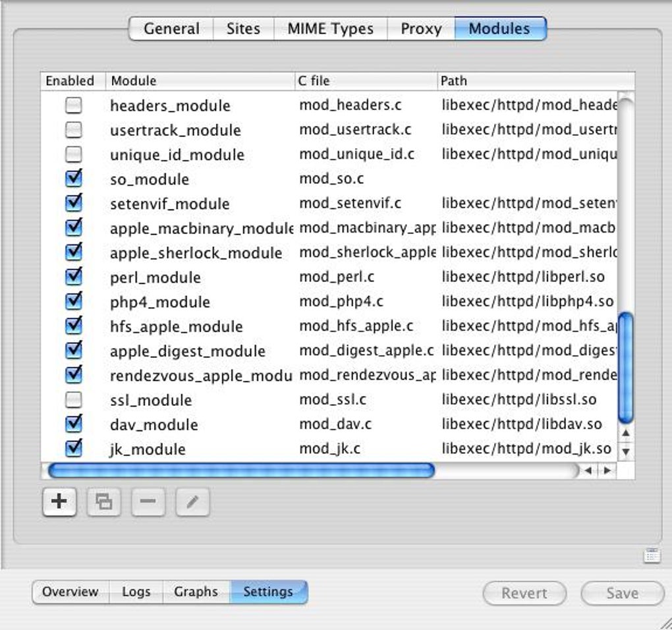Disable the perl_module checkbox

click(x=72, y=277)
